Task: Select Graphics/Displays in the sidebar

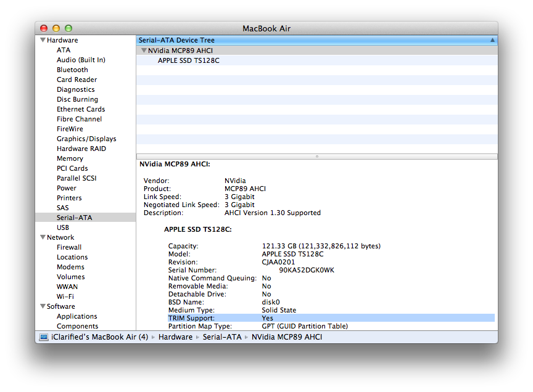Action: 86,139
